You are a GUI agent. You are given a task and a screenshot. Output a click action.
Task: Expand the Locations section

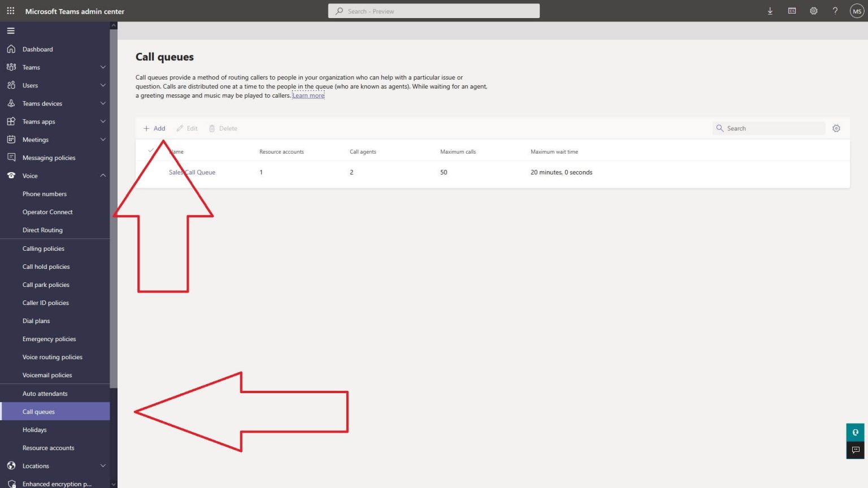click(x=102, y=465)
